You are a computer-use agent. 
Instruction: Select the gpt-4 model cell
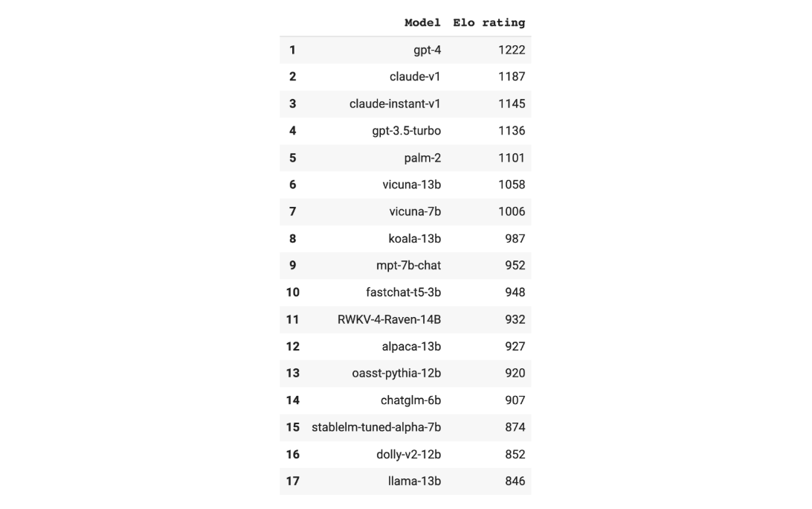(x=427, y=50)
